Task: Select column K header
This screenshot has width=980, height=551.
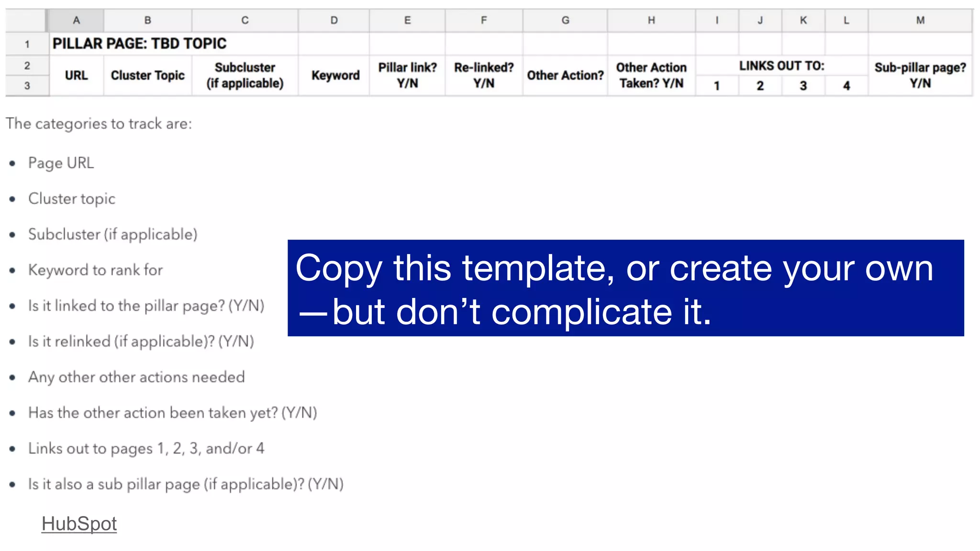Action: [803, 21]
